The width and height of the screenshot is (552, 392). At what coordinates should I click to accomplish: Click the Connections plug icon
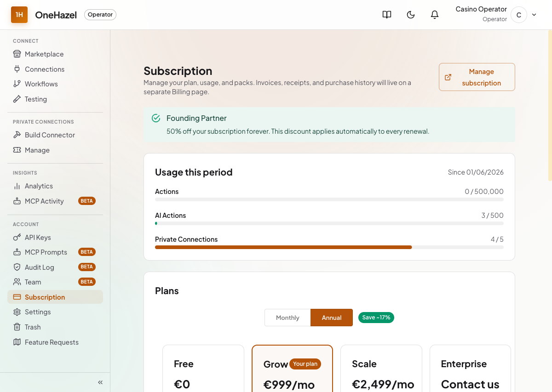pyautogui.click(x=17, y=69)
